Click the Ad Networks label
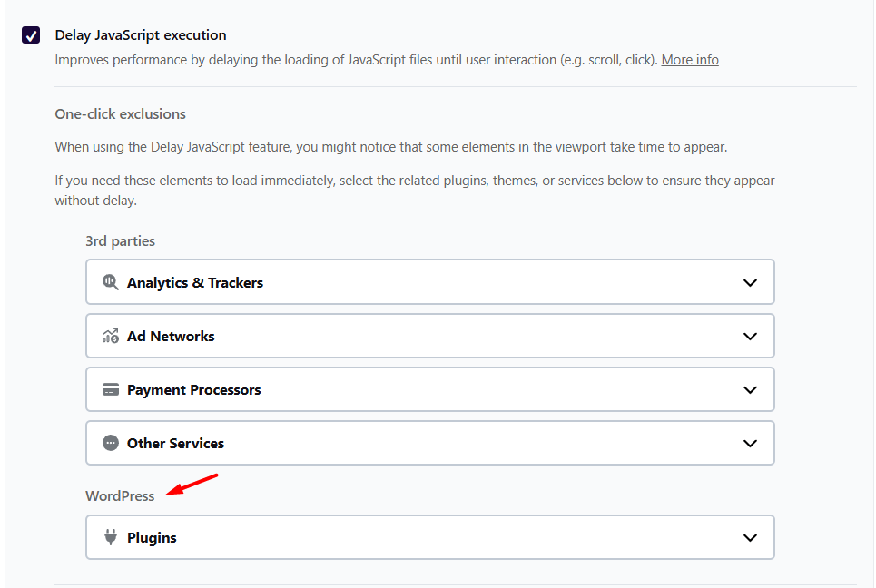 [171, 336]
